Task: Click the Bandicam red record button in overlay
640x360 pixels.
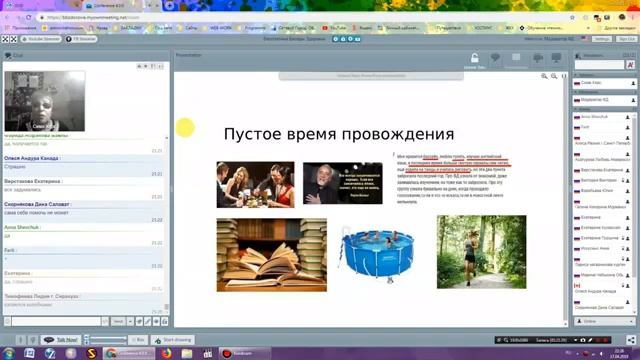Action: 607,340
